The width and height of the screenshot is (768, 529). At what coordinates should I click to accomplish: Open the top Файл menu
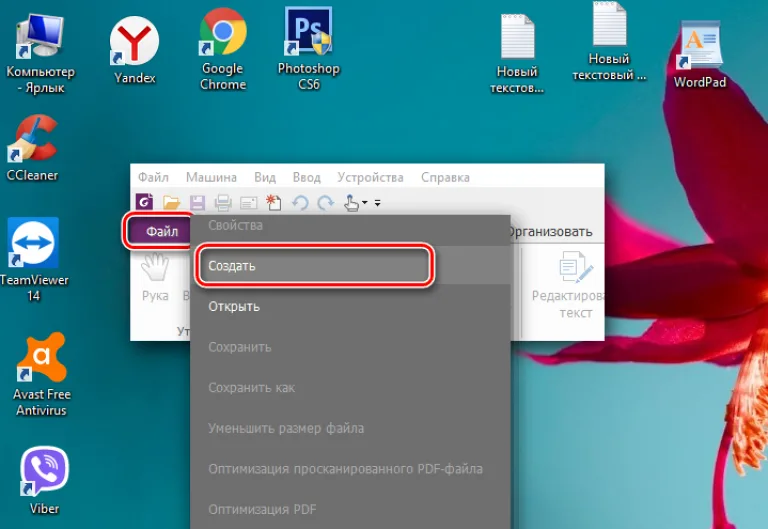coord(153,177)
